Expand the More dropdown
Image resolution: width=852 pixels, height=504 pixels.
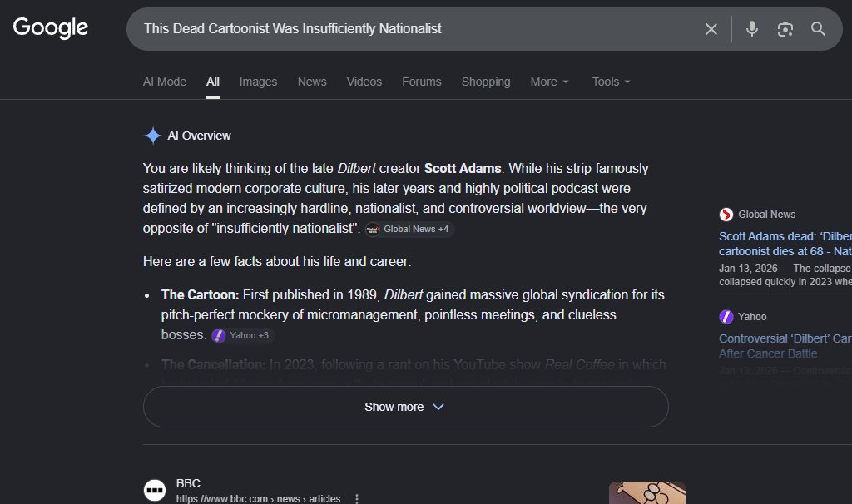pyautogui.click(x=549, y=82)
